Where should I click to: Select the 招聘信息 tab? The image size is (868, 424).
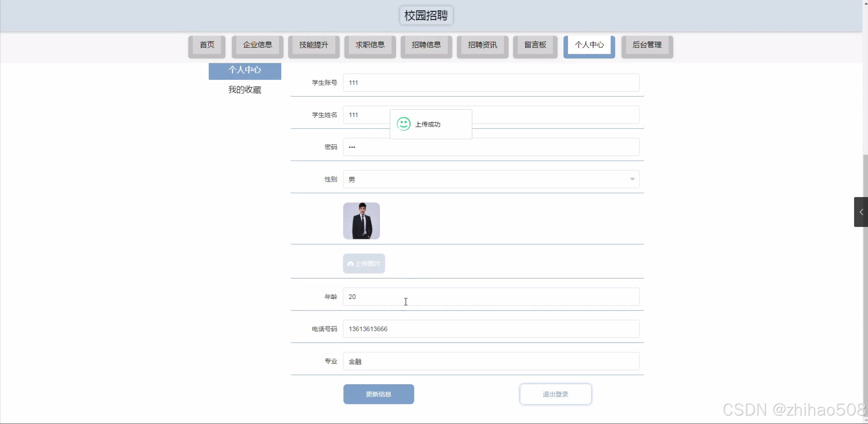tap(426, 45)
